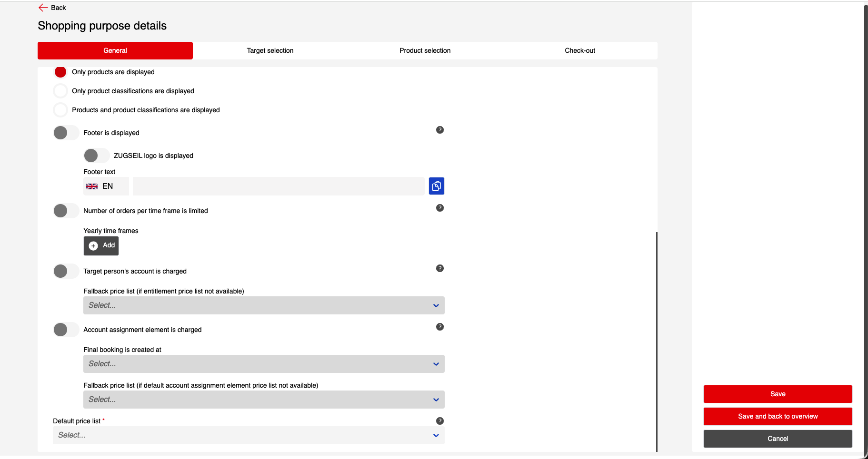
Task: Expand the Final booking is created at dropdown
Action: point(263,364)
